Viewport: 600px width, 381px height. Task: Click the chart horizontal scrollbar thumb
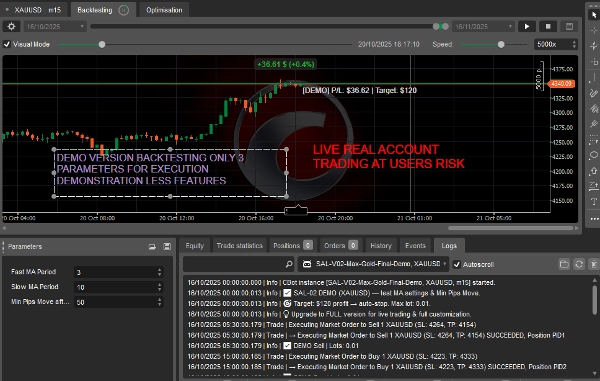pyautogui.click(x=511, y=228)
